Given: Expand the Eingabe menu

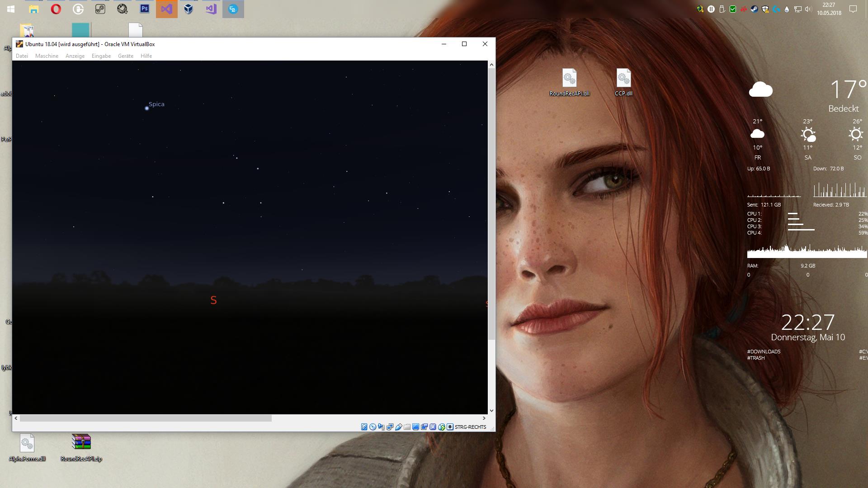Looking at the screenshot, I should [101, 56].
